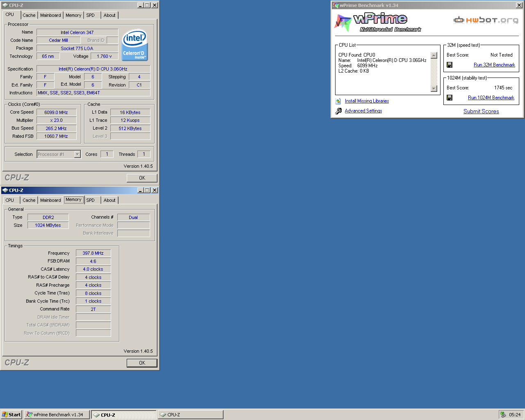525x420 pixels.
Task: Click the Submit Scores link
Action: pos(481,111)
